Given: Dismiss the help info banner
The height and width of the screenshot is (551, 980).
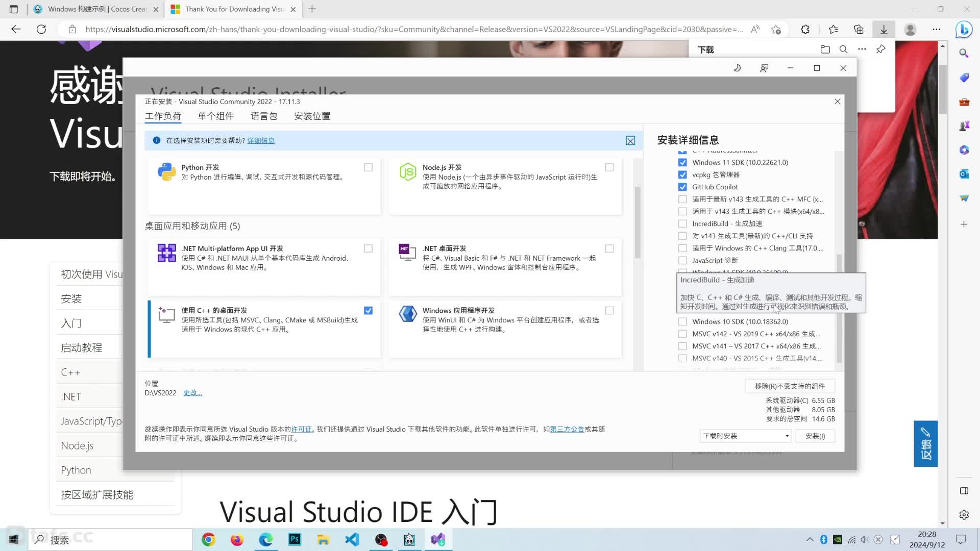Looking at the screenshot, I should pos(630,141).
